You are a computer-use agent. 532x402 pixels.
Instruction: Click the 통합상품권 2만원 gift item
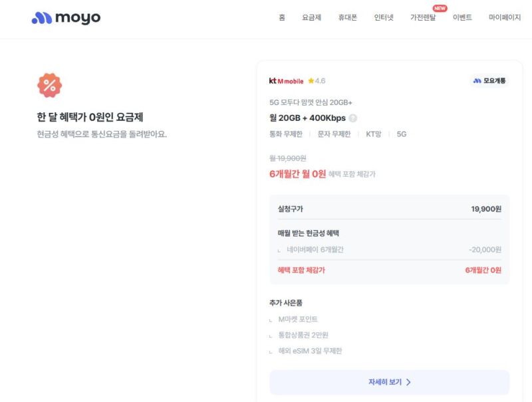click(303, 336)
